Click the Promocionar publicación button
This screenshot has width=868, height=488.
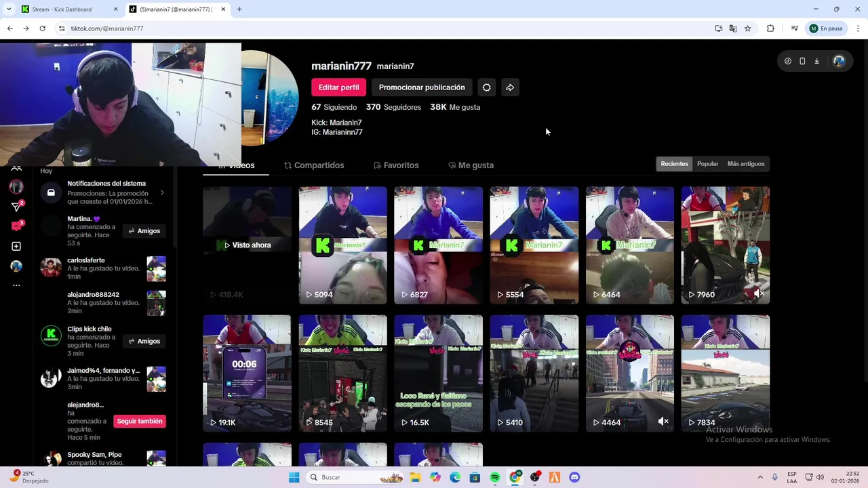pos(422,87)
